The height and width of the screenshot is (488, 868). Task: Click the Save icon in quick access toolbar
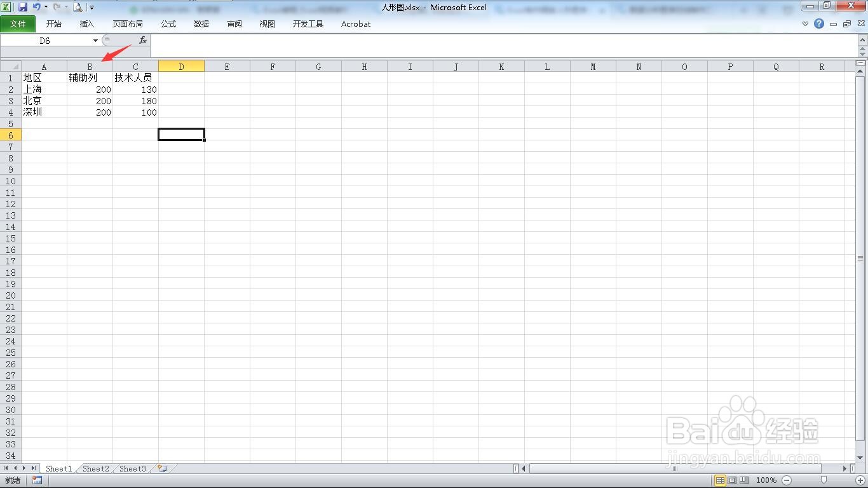23,7
